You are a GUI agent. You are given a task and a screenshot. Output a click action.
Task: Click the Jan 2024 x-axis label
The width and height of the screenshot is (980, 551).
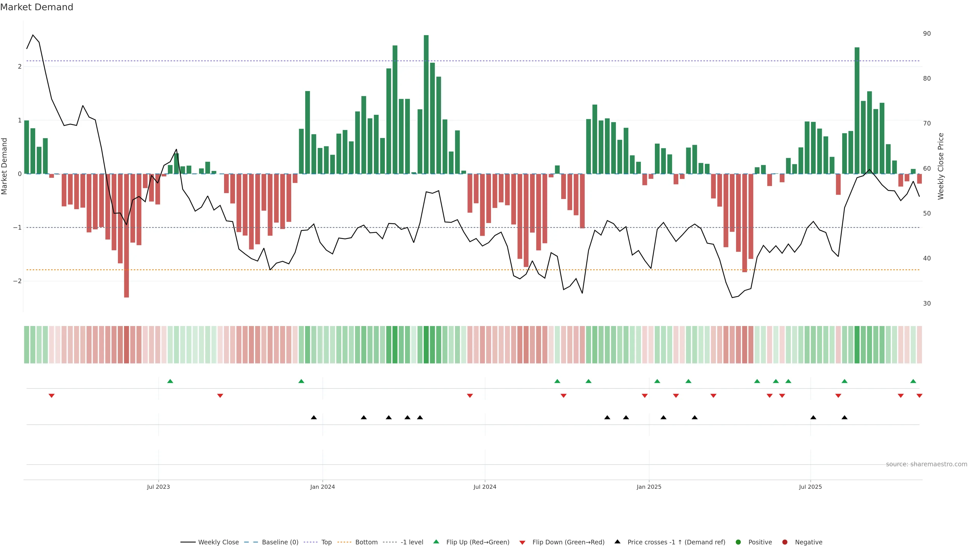tap(322, 487)
